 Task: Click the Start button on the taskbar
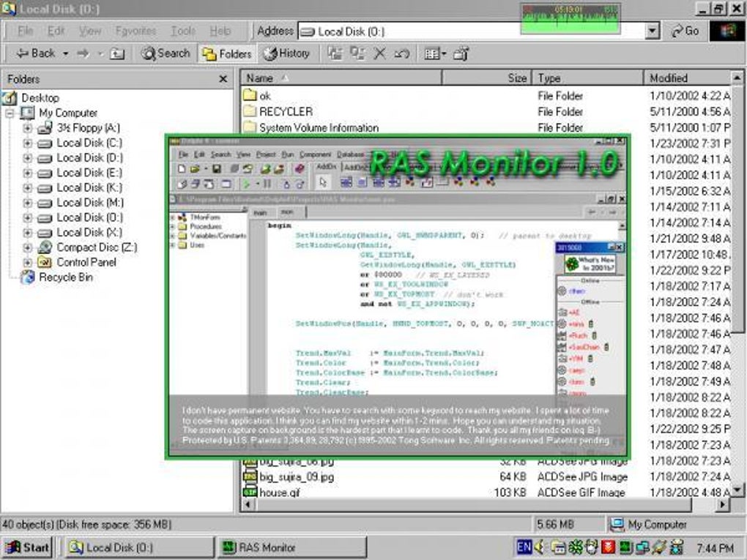click(27, 548)
